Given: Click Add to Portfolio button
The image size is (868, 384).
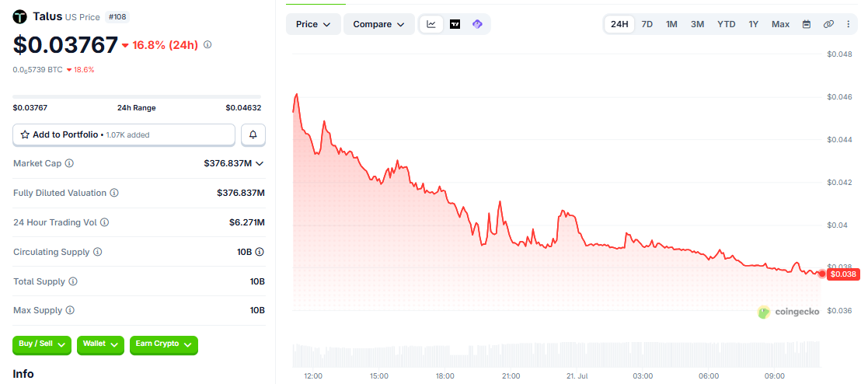Looking at the screenshot, I should [x=124, y=134].
